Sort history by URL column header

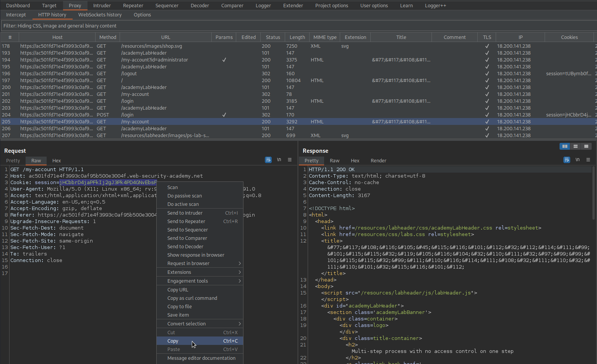(165, 37)
